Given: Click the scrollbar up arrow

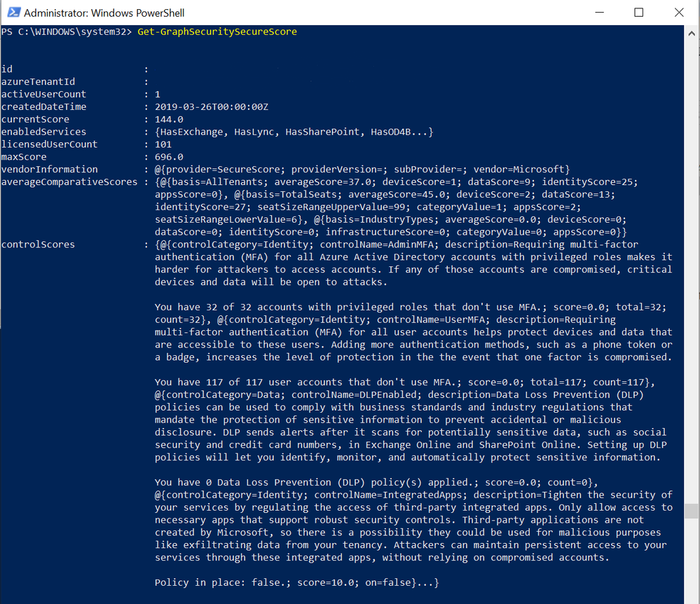Looking at the screenshot, I should [692, 33].
